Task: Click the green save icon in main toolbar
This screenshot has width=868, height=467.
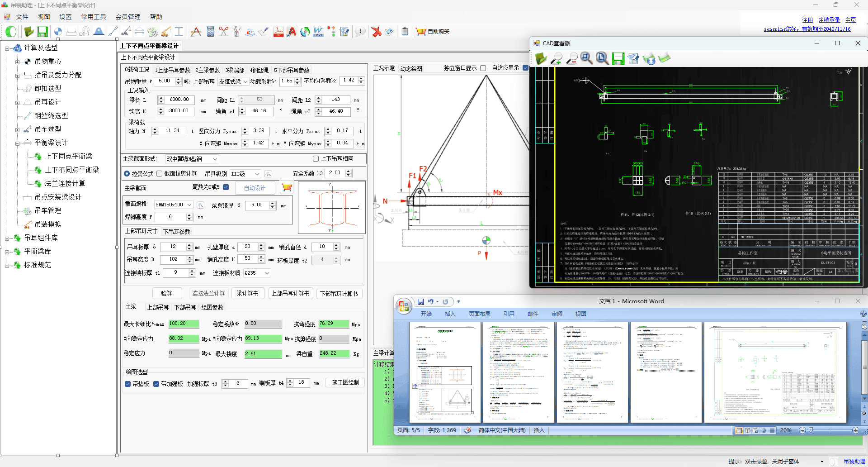Action: click(42, 32)
